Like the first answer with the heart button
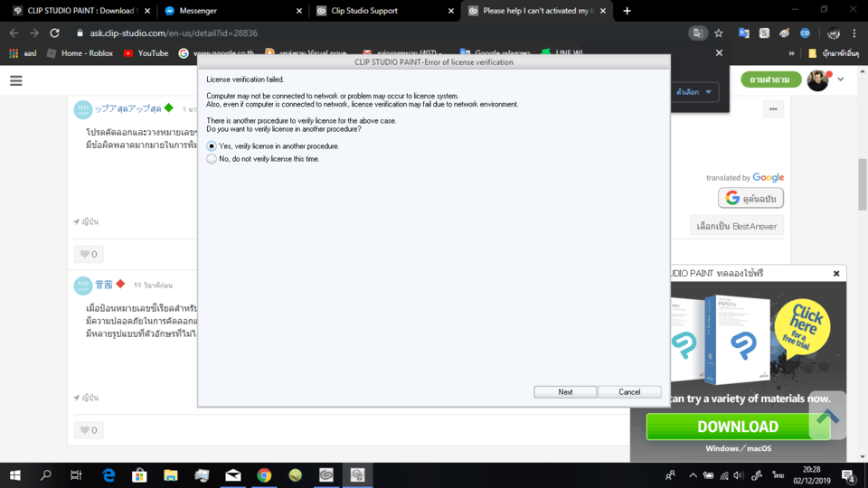The image size is (868, 488). pos(89,254)
